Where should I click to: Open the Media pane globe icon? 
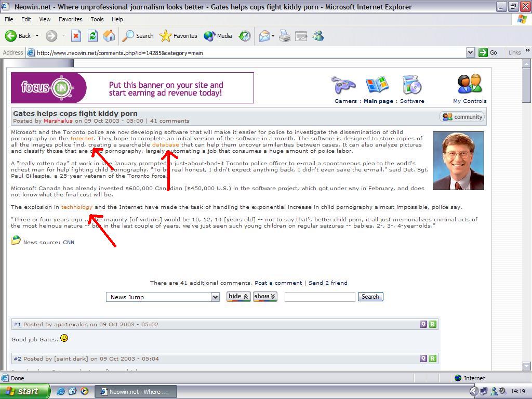(x=218, y=36)
